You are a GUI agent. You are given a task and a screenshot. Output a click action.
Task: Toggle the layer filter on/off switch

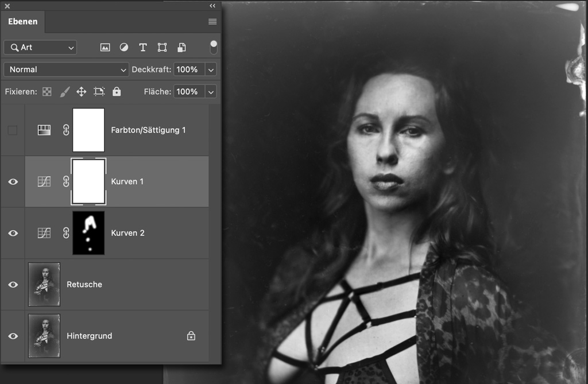pyautogui.click(x=214, y=47)
